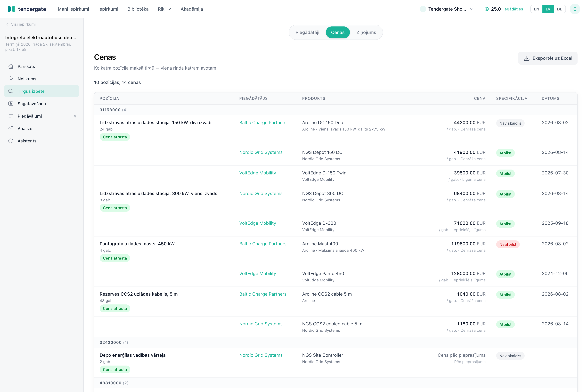The width and height of the screenshot is (588, 392).
Task: Click Depo enerģijas vadības vārteja position
Action: tap(132, 355)
